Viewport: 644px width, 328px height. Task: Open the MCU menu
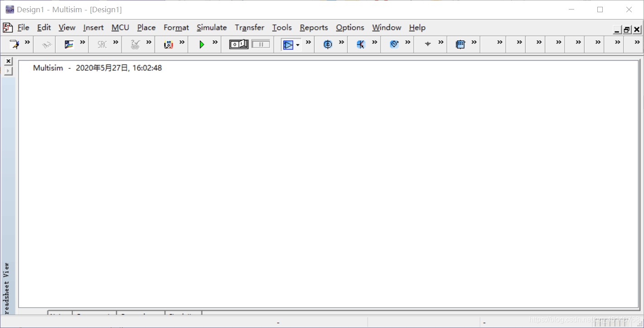point(120,28)
